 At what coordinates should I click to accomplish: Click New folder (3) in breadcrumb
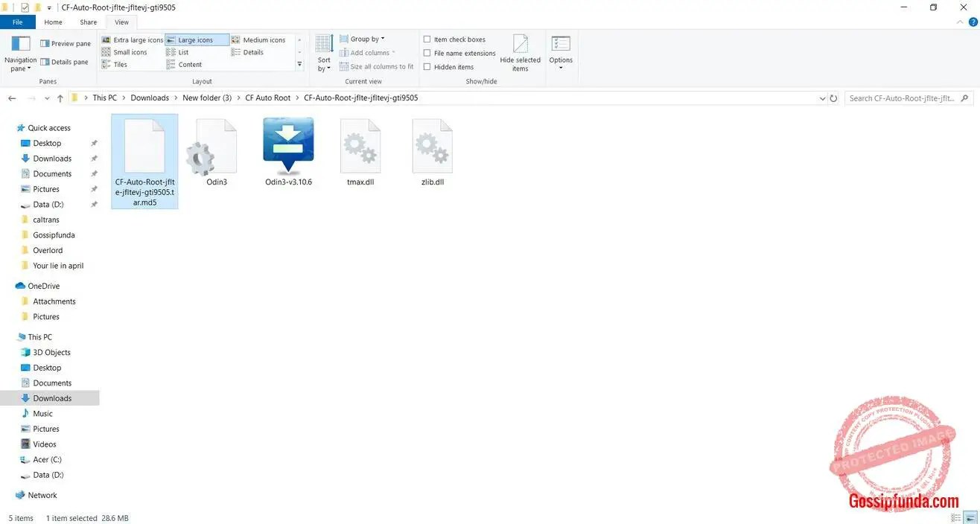pyautogui.click(x=207, y=98)
